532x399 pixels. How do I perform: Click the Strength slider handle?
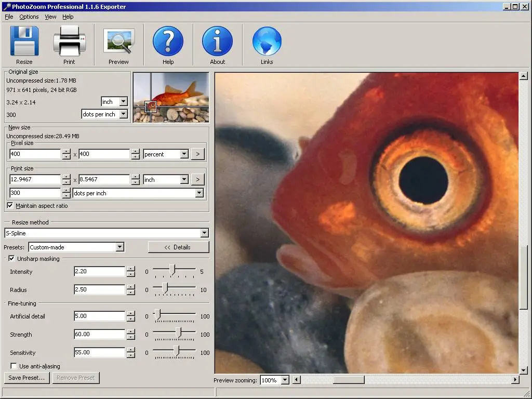coord(180,333)
